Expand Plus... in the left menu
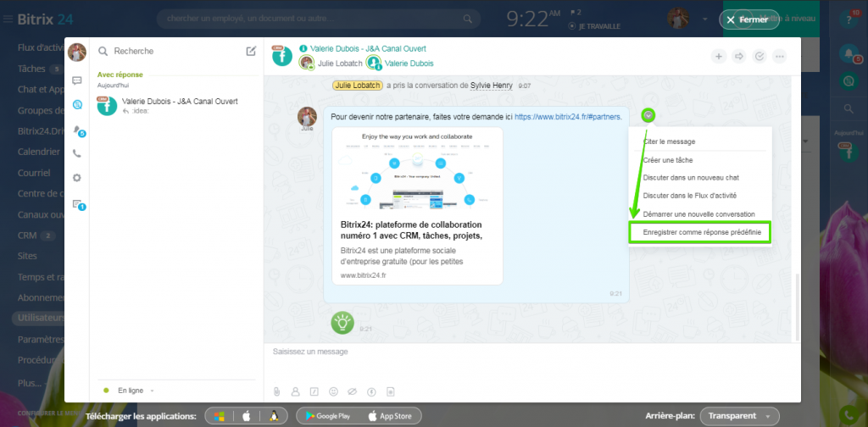Screen dimensions: 868x427 30,383
